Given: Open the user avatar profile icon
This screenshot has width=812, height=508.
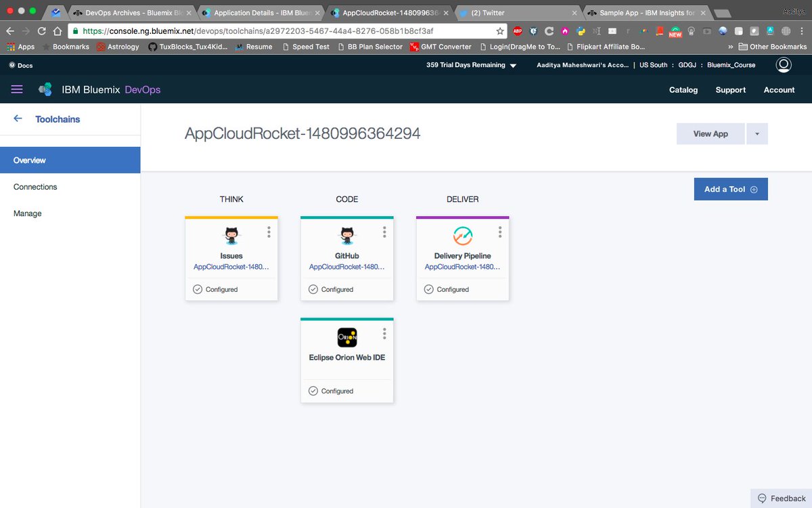Looking at the screenshot, I should [x=784, y=65].
